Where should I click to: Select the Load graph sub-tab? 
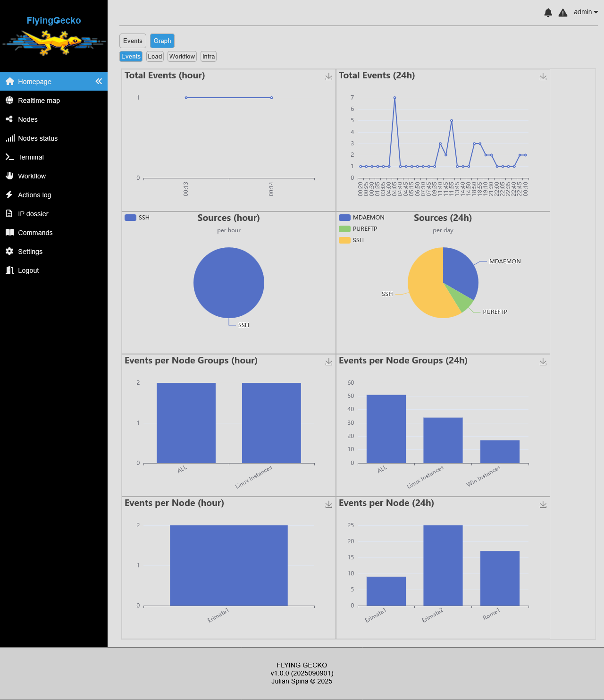point(155,57)
